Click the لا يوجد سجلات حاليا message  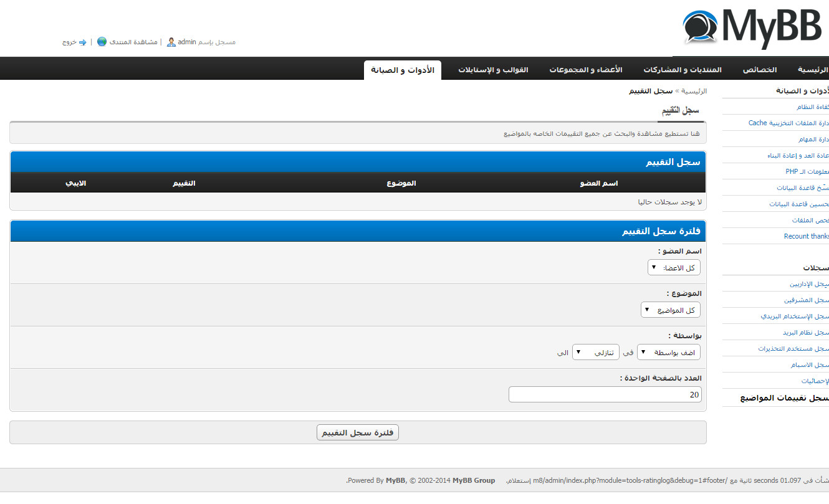point(669,202)
